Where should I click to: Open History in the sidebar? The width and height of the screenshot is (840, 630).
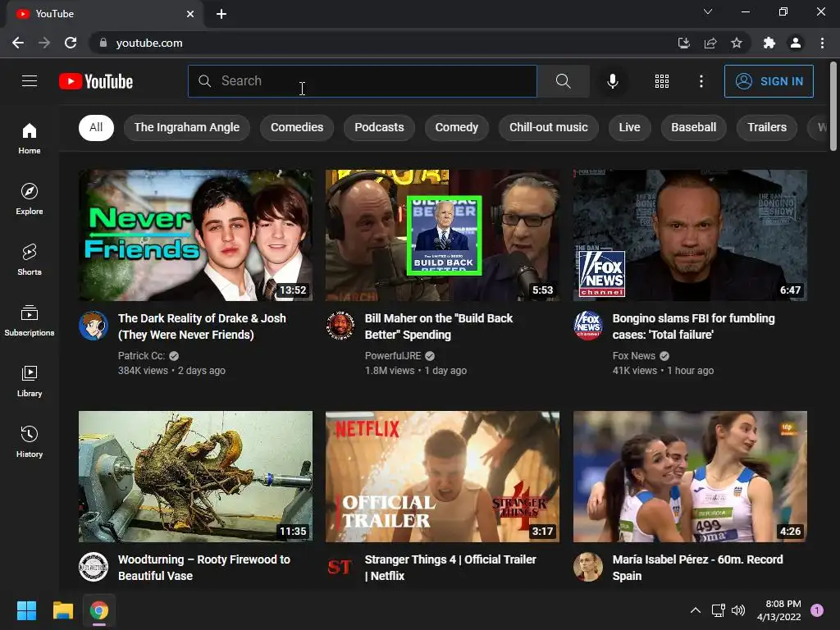point(30,441)
